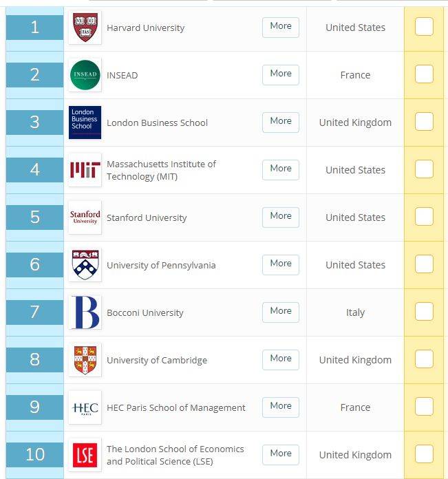Click the London Business School name link
The image size is (448, 479).
(157, 123)
